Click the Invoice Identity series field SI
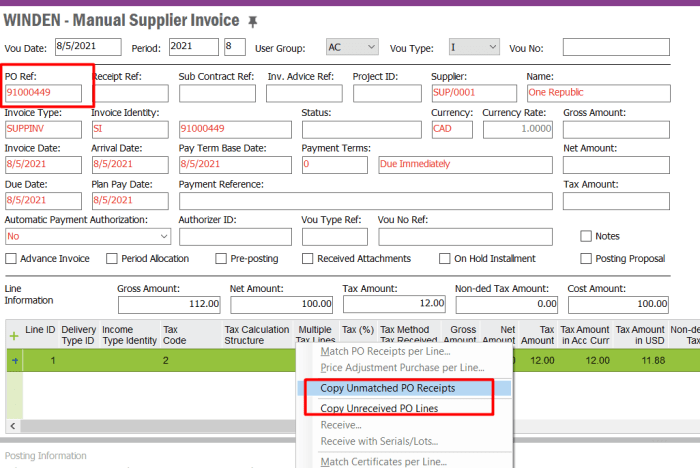 tap(130, 130)
